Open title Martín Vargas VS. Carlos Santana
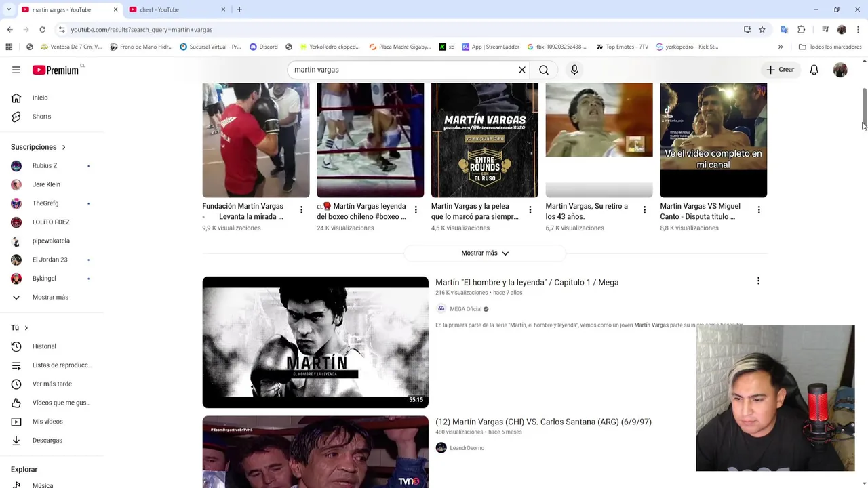The image size is (868, 488). click(x=543, y=422)
